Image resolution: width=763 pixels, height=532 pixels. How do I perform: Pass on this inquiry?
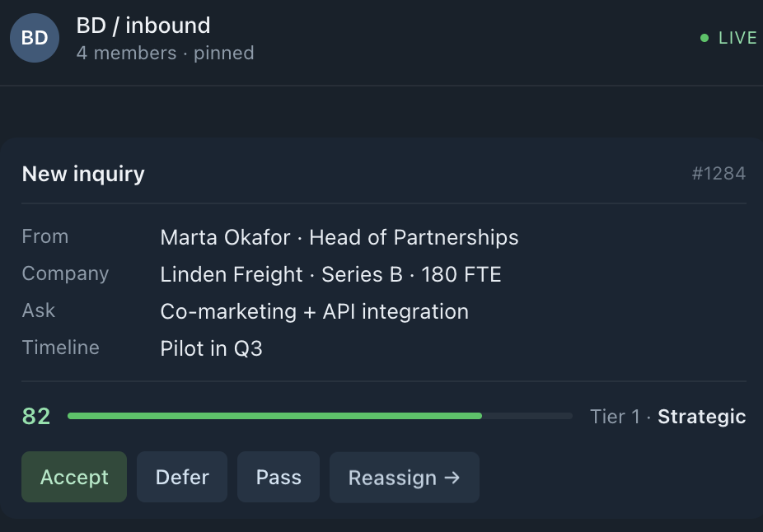(x=279, y=477)
